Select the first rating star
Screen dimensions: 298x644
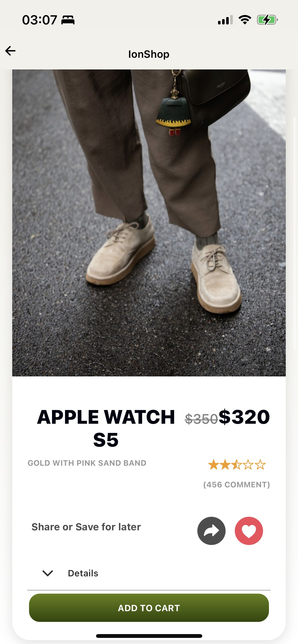[x=213, y=465]
